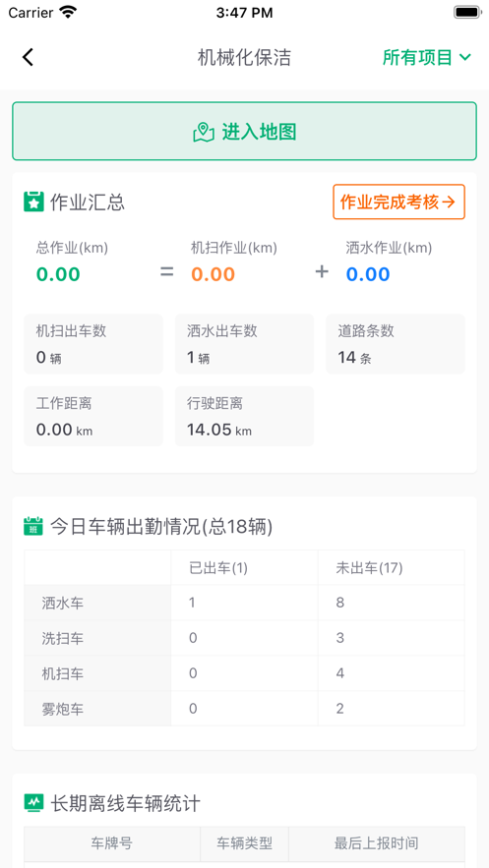This screenshot has width=489, height=868.
Task: Click the 今日车辆出勤情况(总18辆) heading
Action: coord(161,527)
